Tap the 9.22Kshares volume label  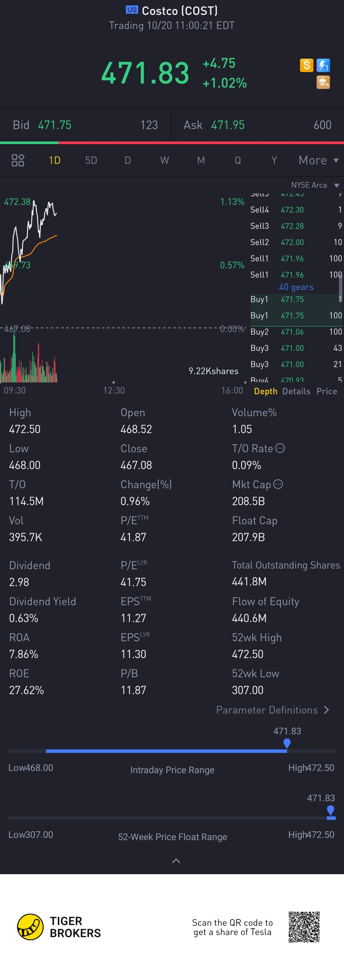pyautogui.click(x=214, y=371)
